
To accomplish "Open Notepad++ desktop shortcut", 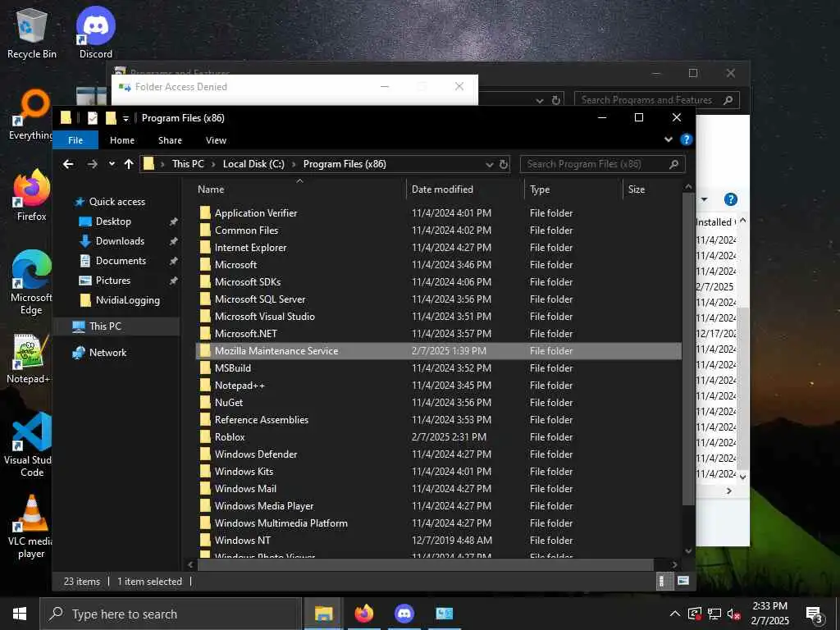I will 29,358.
